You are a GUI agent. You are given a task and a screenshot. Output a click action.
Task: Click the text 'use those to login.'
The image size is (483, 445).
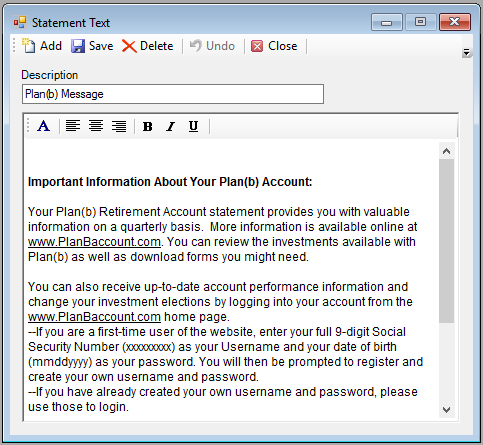click(78, 407)
